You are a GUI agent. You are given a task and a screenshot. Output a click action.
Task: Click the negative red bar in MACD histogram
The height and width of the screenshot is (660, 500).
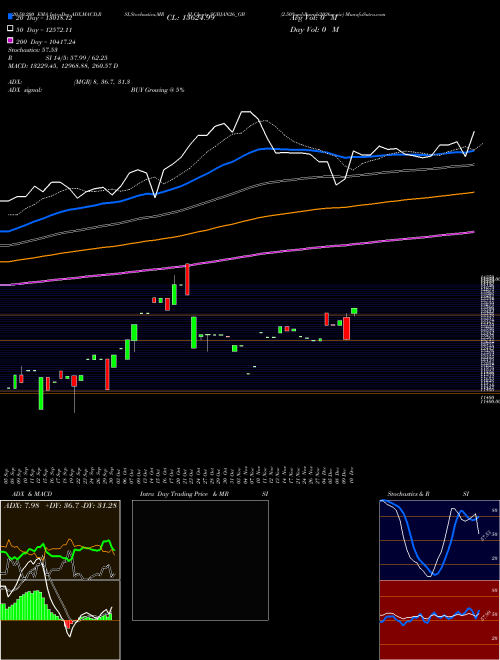(x=68, y=624)
